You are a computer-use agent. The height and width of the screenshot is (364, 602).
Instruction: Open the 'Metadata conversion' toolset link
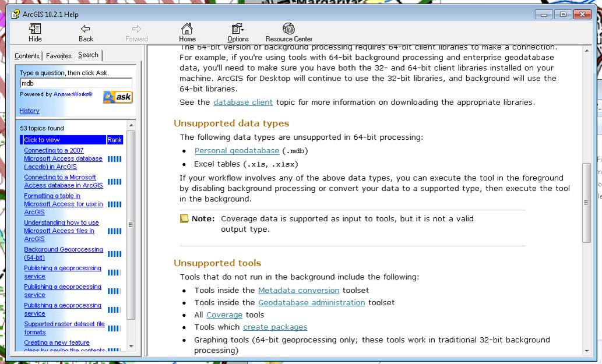click(x=299, y=291)
